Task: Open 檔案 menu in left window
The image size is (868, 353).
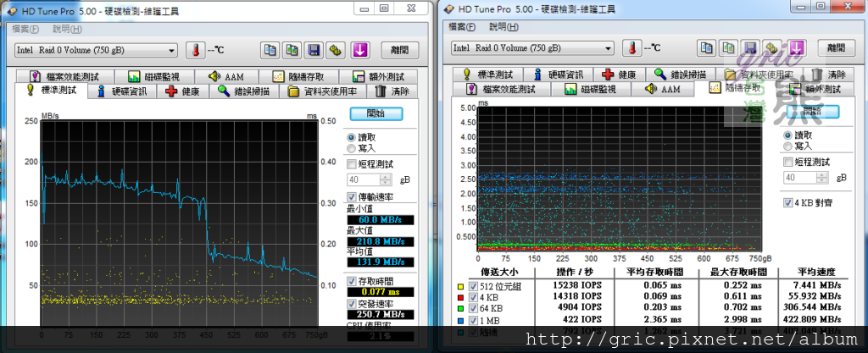Action: 26,29
